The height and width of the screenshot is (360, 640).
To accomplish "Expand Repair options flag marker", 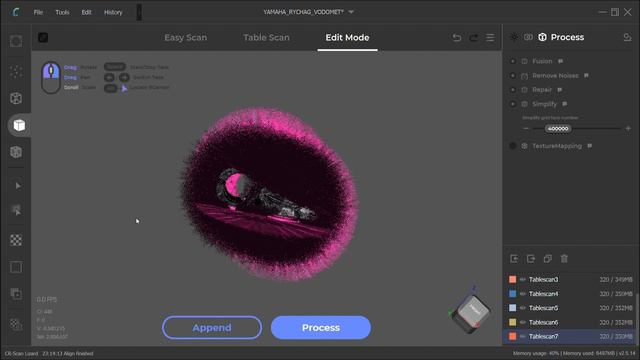I will pyautogui.click(x=560, y=89).
